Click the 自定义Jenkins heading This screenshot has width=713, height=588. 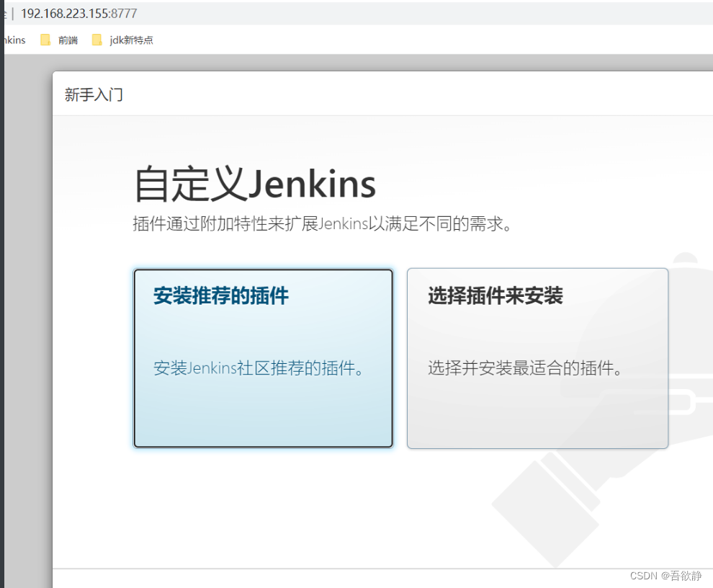(255, 184)
